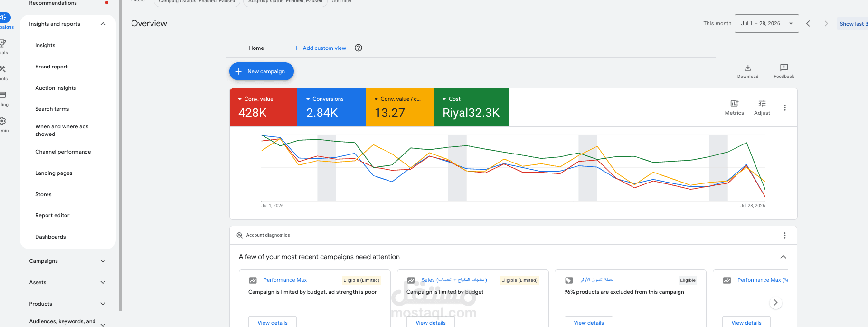868x327 pixels.
Task: Click the Sales campaign type icon
Action: point(411,280)
